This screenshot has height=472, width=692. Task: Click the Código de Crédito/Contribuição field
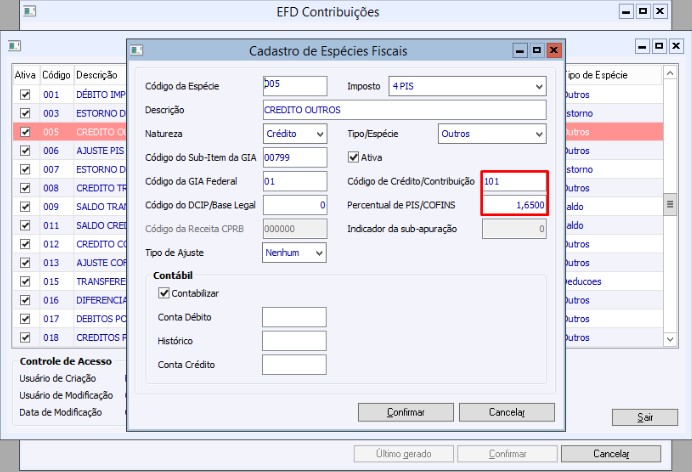(x=514, y=181)
